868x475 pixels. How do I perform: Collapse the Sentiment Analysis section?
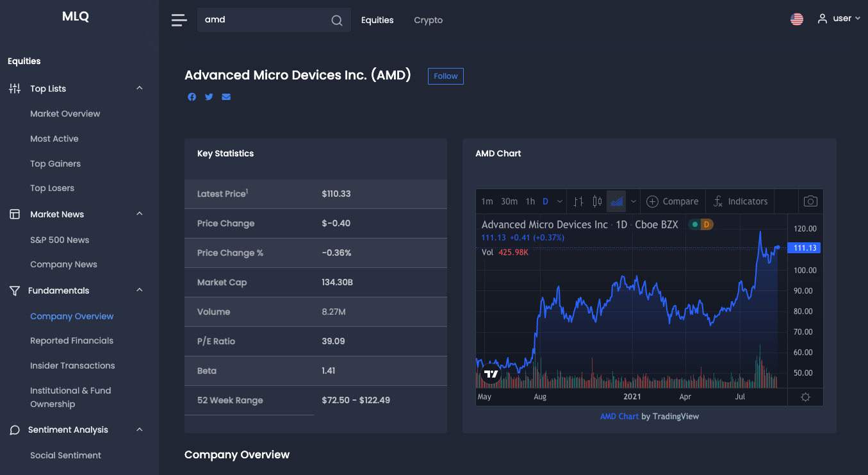click(140, 430)
